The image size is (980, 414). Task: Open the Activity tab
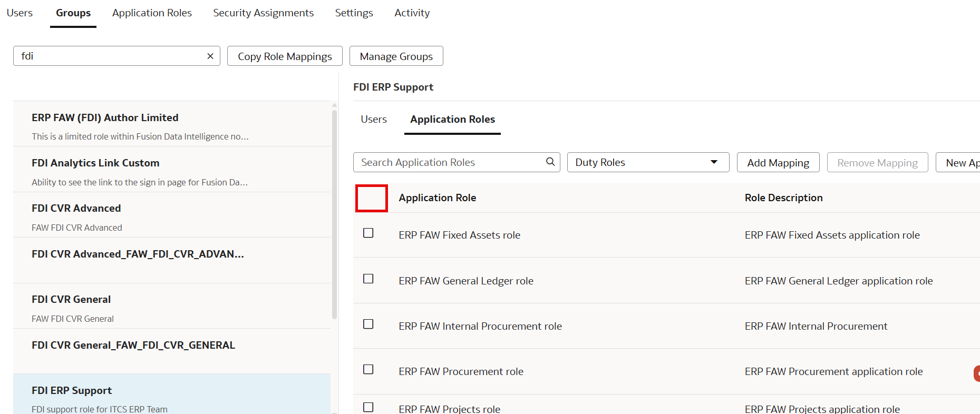tap(412, 13)
